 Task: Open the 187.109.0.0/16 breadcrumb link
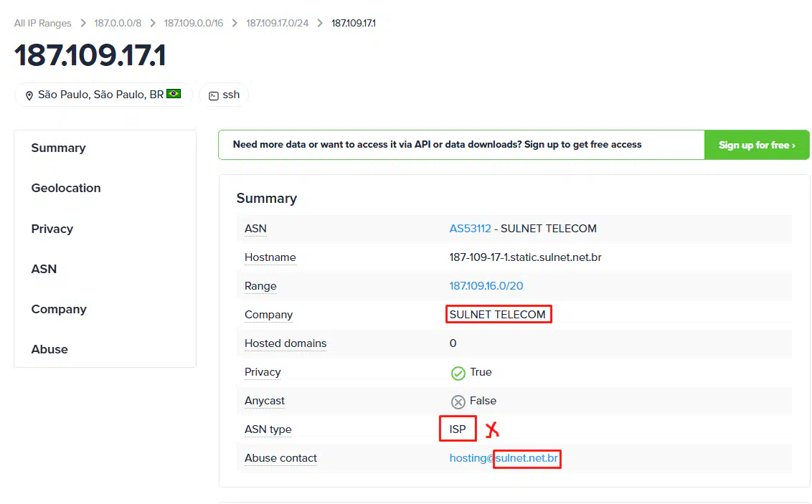194,23
